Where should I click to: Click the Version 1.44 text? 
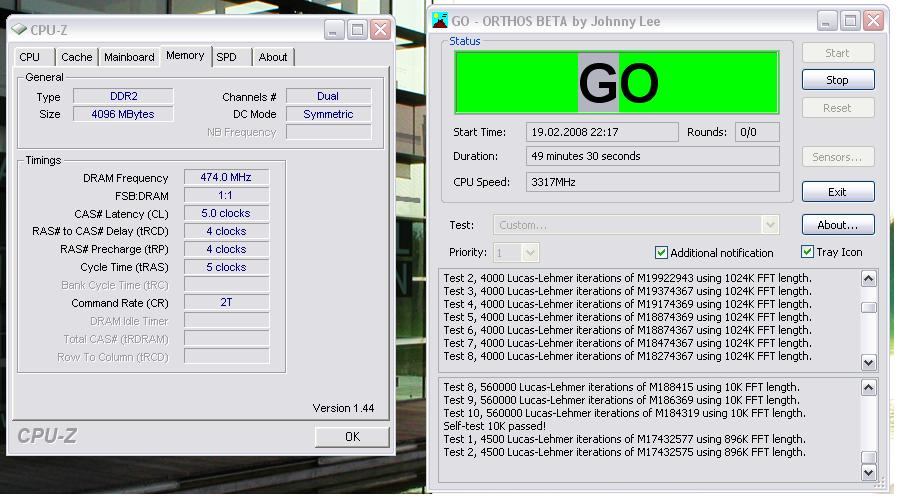coord(343,408)
